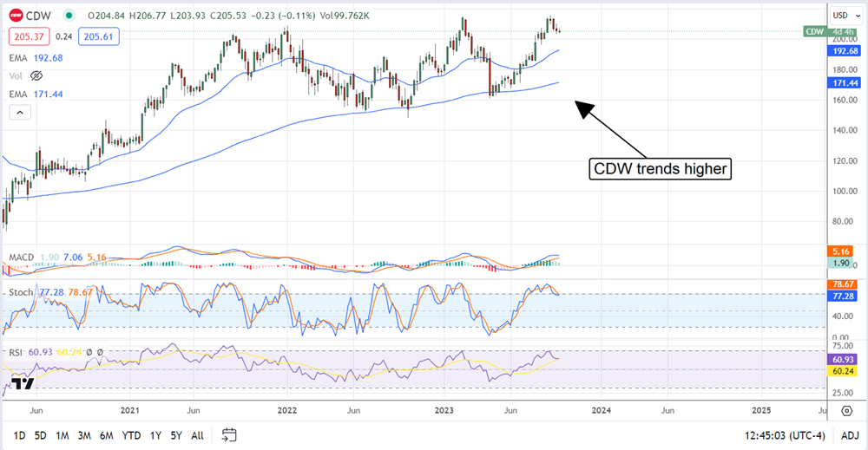This screenshot has width=868, height=450.
Task: Click the 1.90 MACD histogram axis tag
Action: coord(841,263)
